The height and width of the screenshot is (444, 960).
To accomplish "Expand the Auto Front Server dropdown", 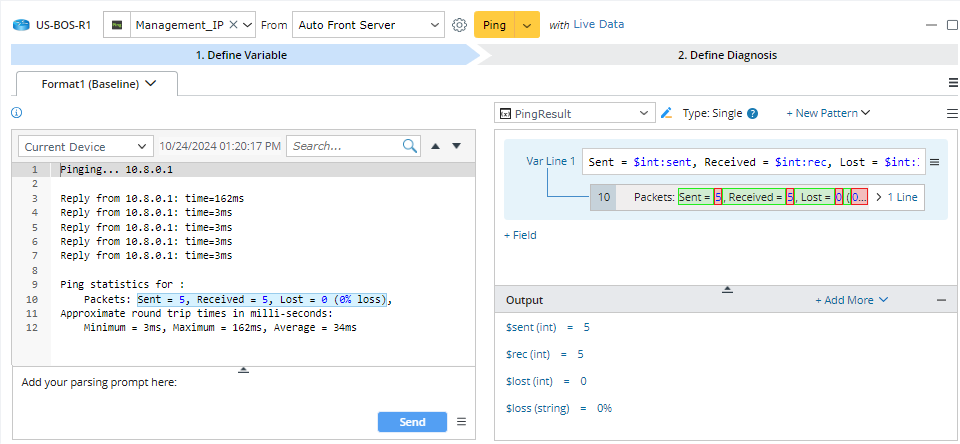I will [433, 25].
